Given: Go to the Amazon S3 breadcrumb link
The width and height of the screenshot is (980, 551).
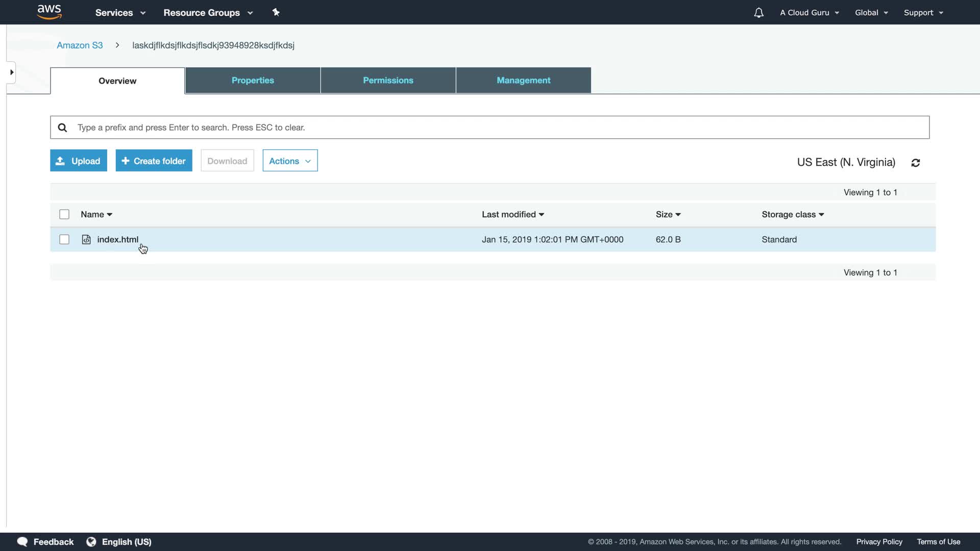Looking at the screenshot, I should pyautogui.click(x=80, y=45).
